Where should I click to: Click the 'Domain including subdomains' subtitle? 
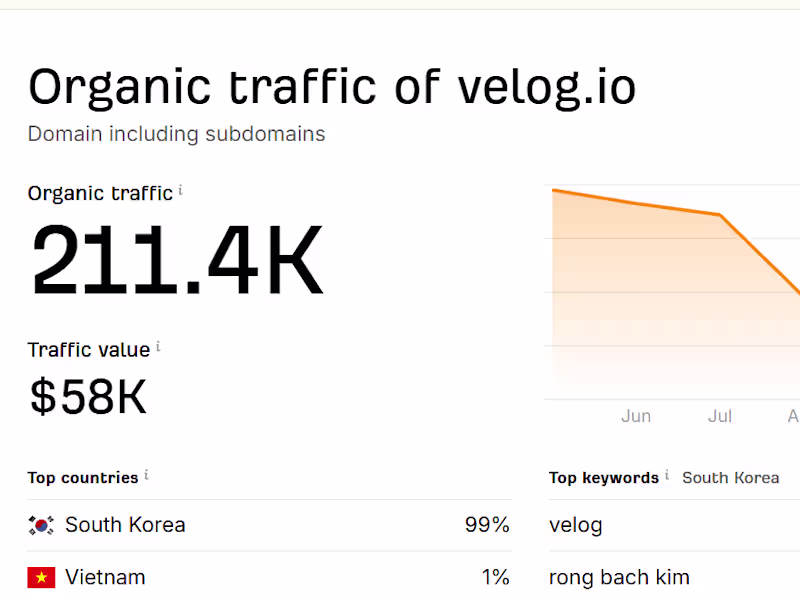176,134
